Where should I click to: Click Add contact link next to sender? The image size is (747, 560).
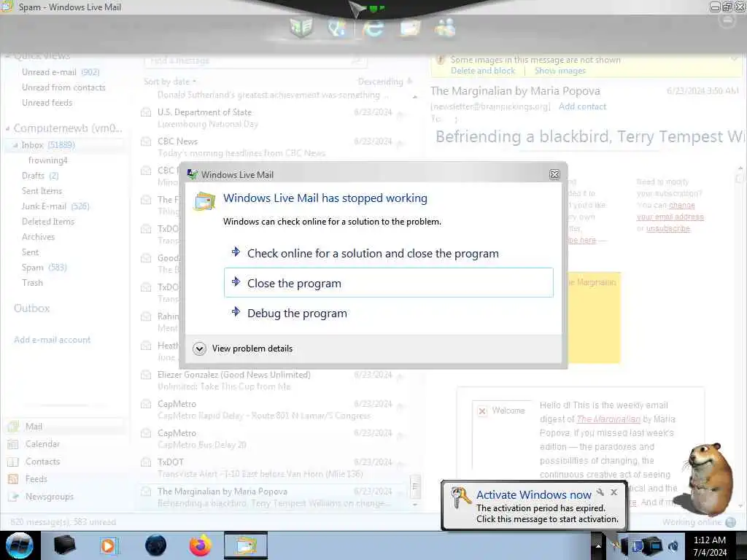click(582, 106)
